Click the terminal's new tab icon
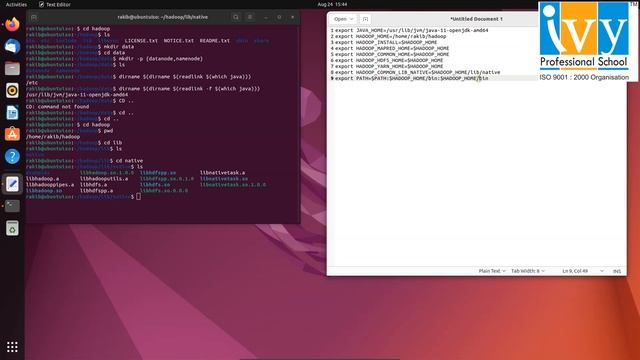Viewport: 640px width, 360px height. [34, 17]
